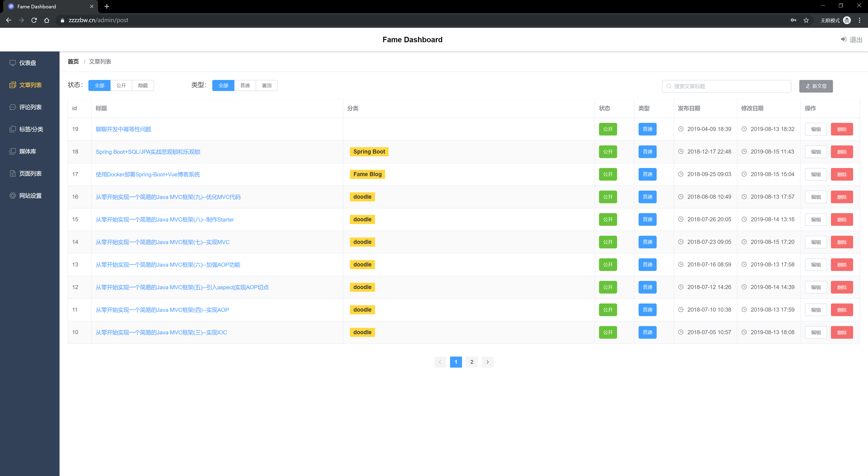Open the 标签/分类 tags sidebar icon
Screen dimensions: 868x476
point(12,129)
